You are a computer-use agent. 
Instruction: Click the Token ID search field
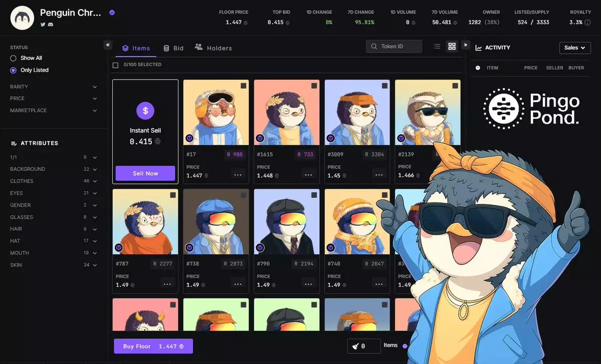click(394, 46)
